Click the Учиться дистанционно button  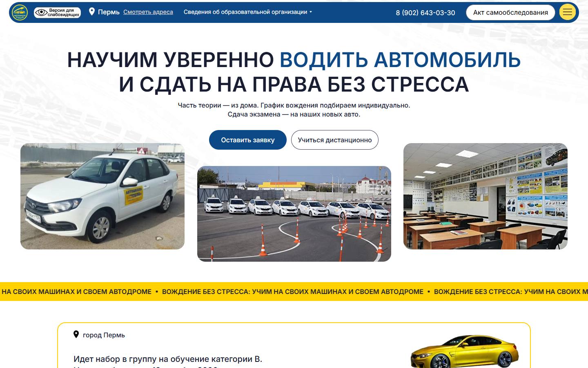pos(335,140)
